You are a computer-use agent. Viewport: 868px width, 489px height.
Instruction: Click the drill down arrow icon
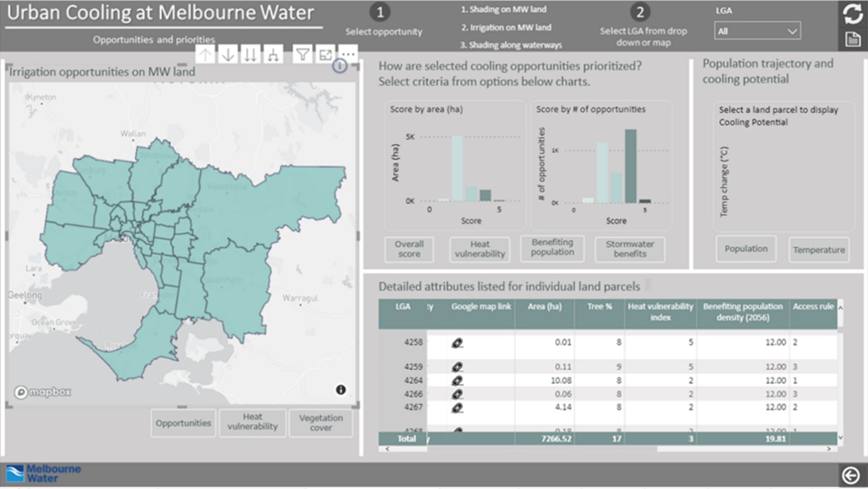(229, 55)
